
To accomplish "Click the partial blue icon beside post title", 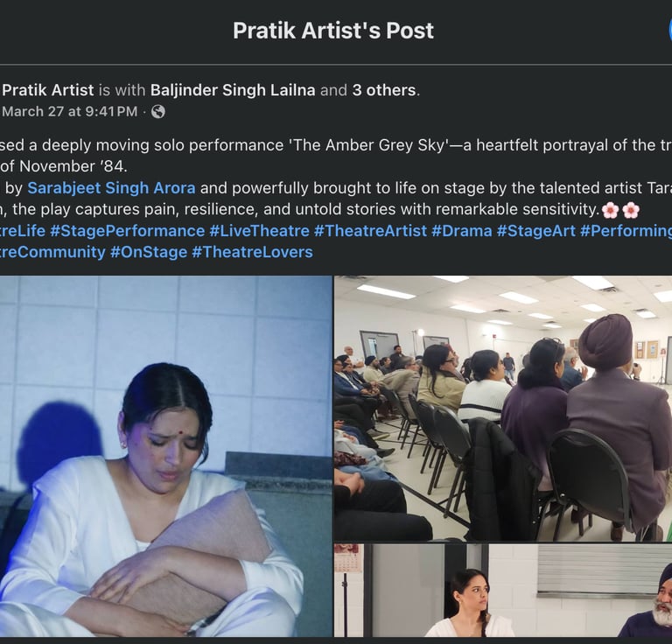I will [670, 31].
